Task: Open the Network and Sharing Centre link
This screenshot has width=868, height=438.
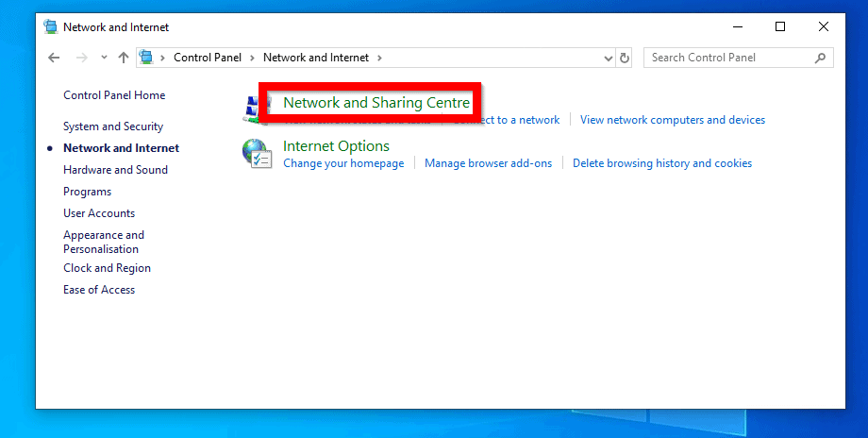Action: (376, 102)
